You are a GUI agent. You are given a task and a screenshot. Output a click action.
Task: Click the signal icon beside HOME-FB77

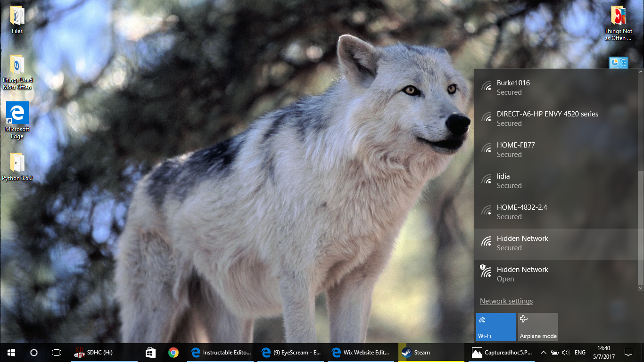[x=486, y=148]
